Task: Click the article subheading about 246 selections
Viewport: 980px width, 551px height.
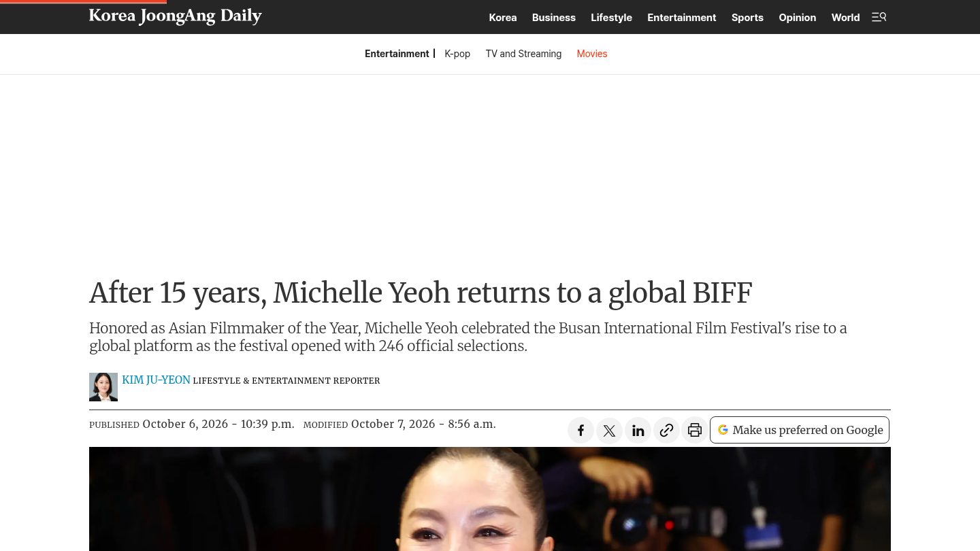Action: click(468, 337)
